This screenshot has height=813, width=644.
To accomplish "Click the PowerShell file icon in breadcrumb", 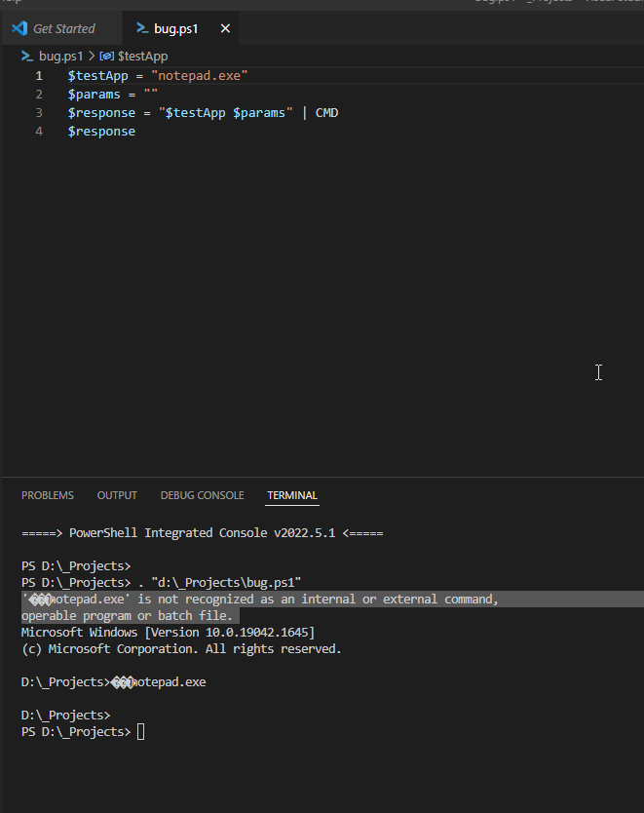I will pyautogui.click(x=27, y=56).
